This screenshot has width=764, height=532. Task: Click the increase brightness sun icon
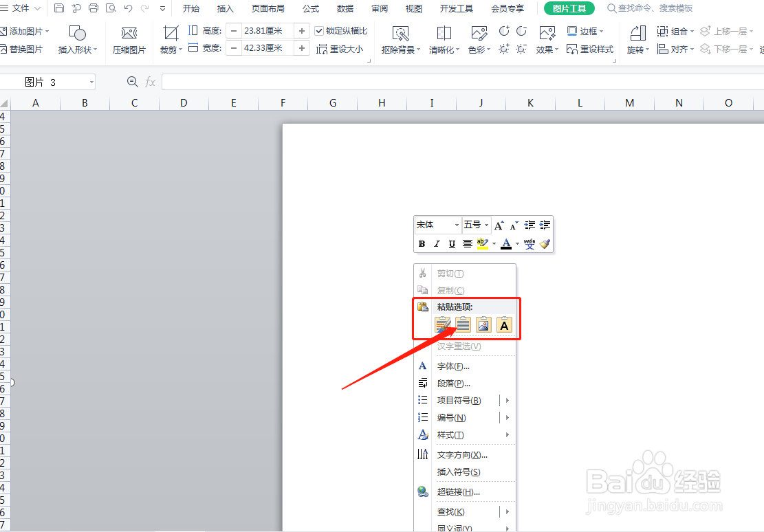[x=504, y=49]
